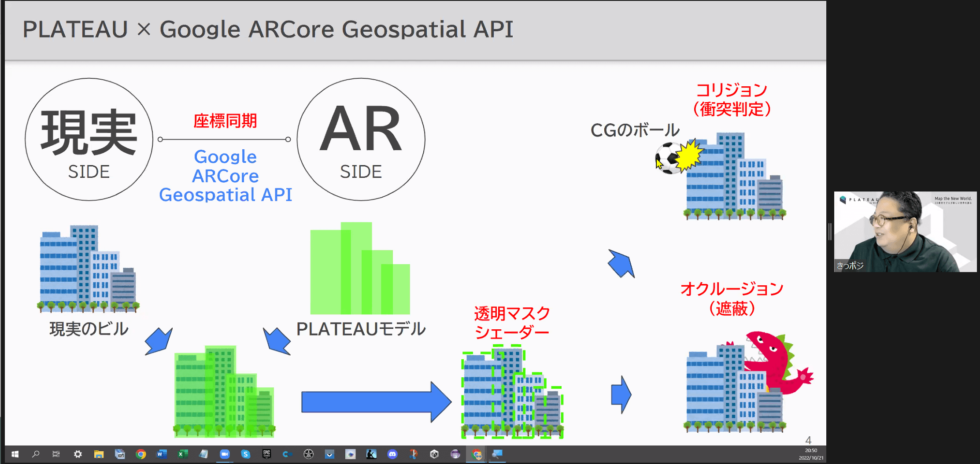
Task: Switch to the Zoom taskbar icon
Action: point(225,454)
